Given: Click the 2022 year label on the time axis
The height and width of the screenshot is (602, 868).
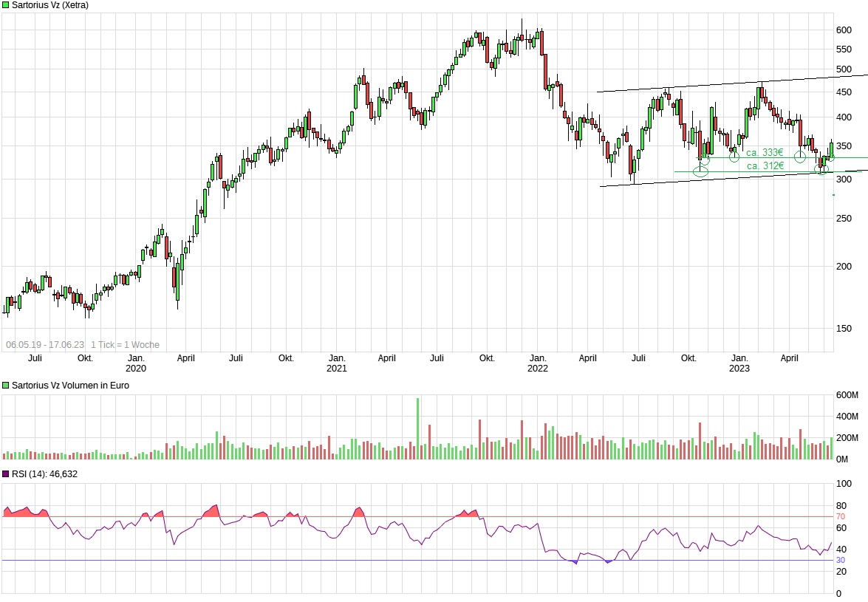Looking at the screenshot, I should (538, 369).
